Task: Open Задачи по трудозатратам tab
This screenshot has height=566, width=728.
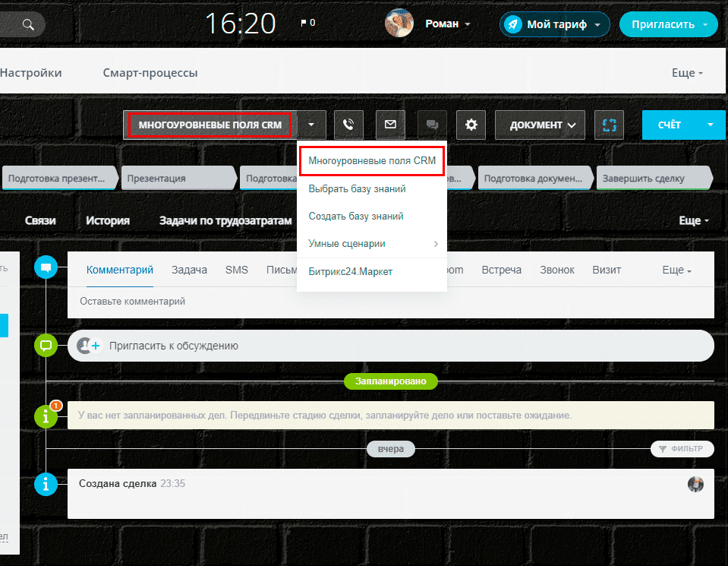Action: point(225,221)
